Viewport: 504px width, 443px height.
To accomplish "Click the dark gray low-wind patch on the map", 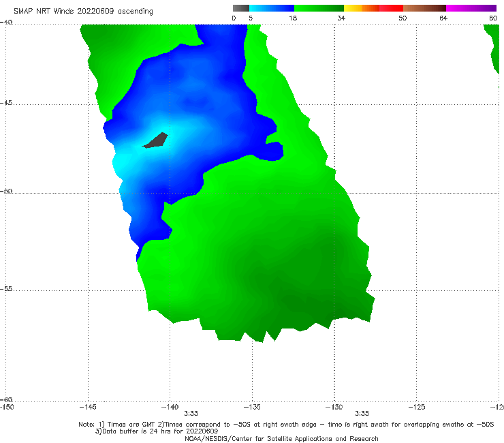I will coord(156,141).
